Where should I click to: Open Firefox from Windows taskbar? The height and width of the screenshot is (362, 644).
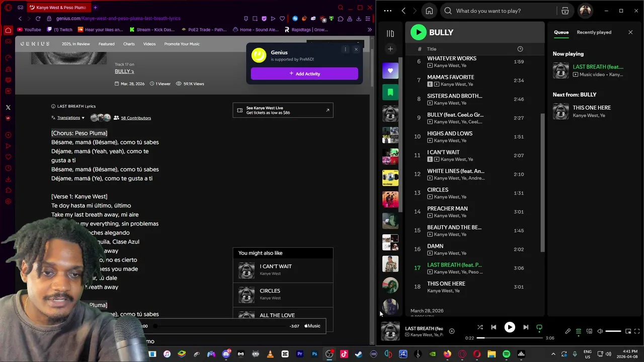[x=447, y=354]
